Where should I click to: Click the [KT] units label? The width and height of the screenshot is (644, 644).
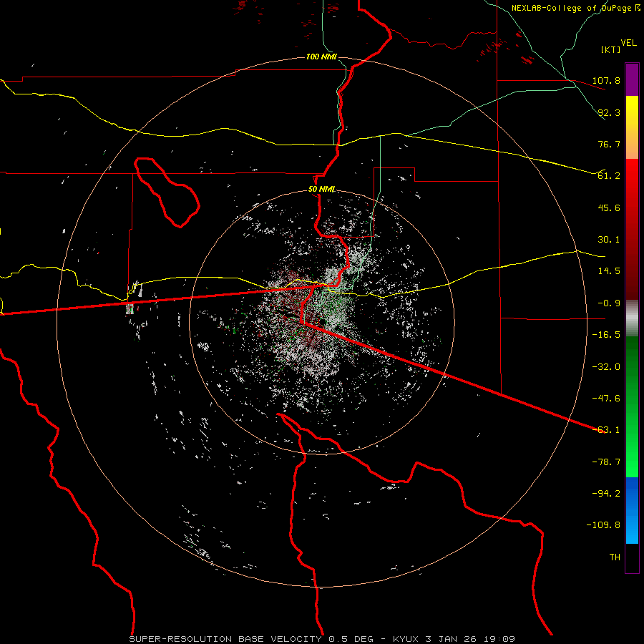tap(611, 49)
